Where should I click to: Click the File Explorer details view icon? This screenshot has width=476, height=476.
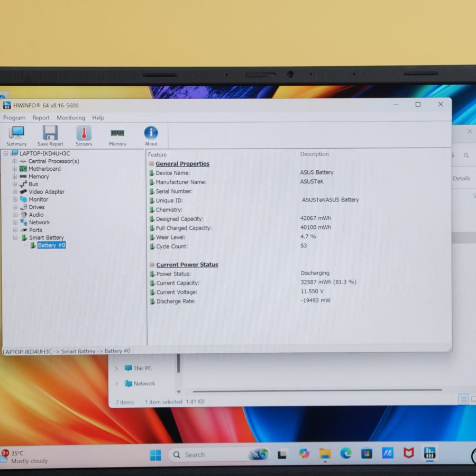coord(463,399)
